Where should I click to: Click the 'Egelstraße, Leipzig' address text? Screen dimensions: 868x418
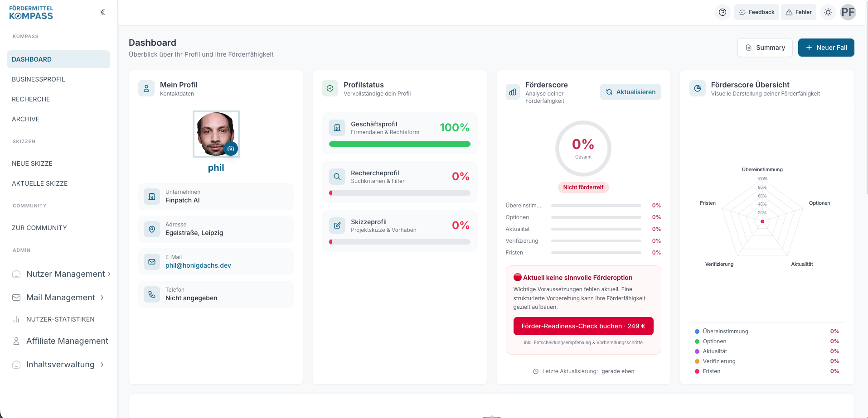(x=194, y=233)
